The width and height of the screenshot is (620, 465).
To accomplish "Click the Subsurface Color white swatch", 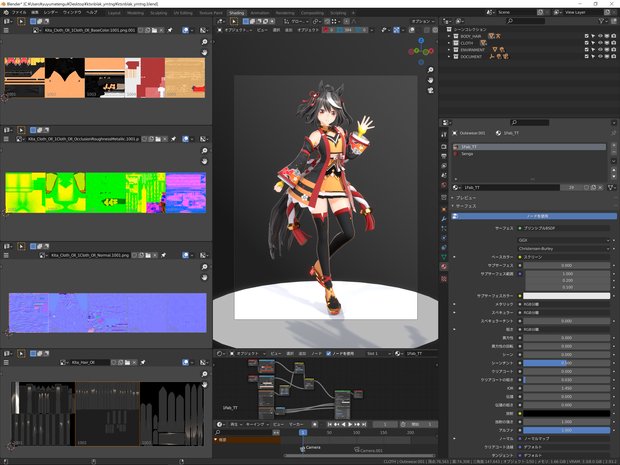I will [566, 296].
